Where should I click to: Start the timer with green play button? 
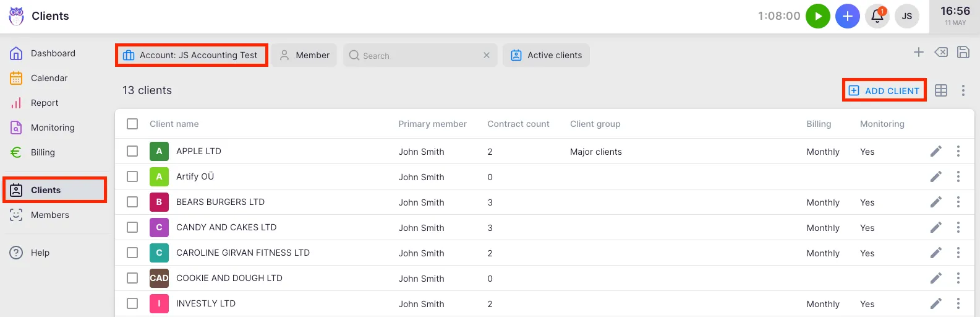coord(817,16)
